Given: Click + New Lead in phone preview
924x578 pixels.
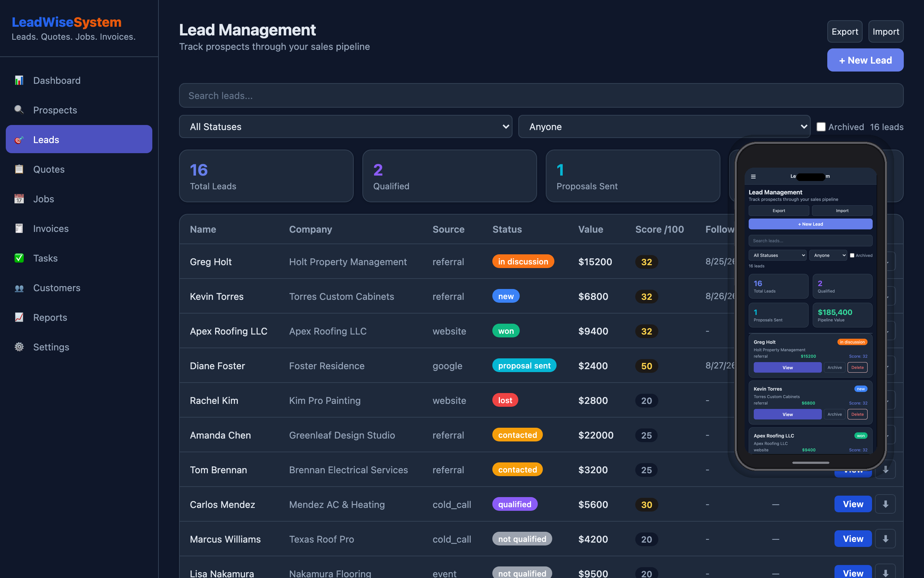Looking at the screenshot, I should click(x=810, y=224).
